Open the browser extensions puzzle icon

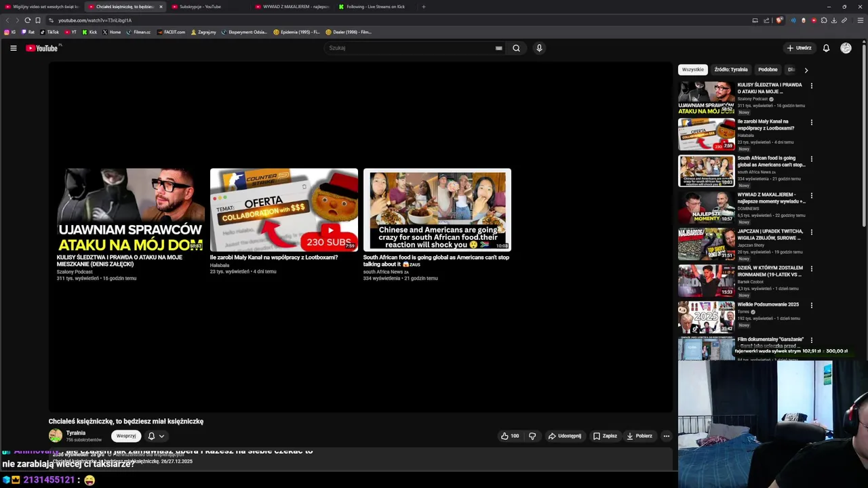(824, 20)
